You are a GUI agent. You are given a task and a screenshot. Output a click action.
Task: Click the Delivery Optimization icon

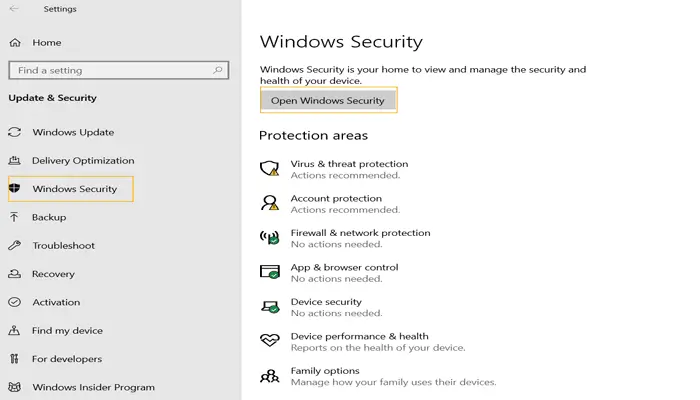15,160
